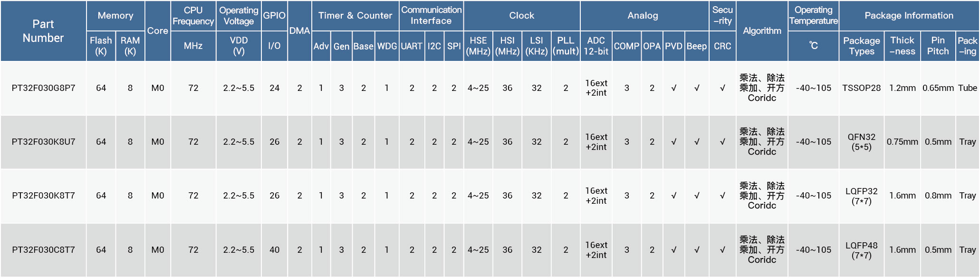980x278 pixels.
Task: Select the 0.65mm pin pitch value
Action: coord(938,88)
